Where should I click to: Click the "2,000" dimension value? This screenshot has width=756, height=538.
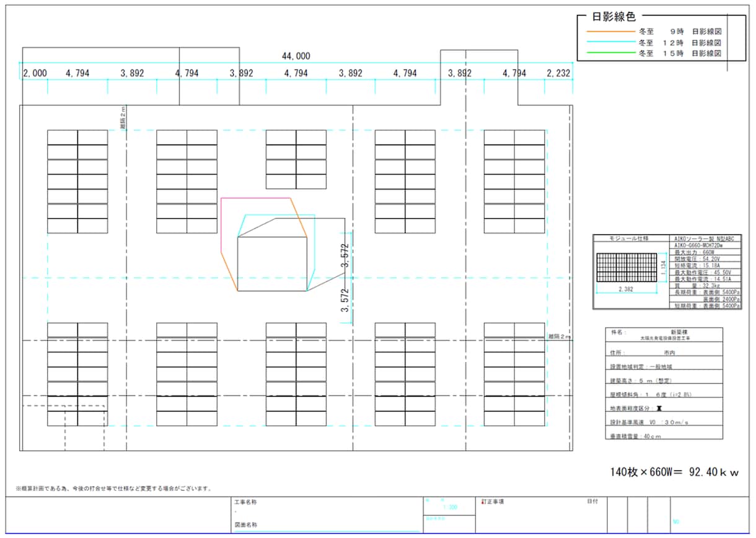[35, 73]
